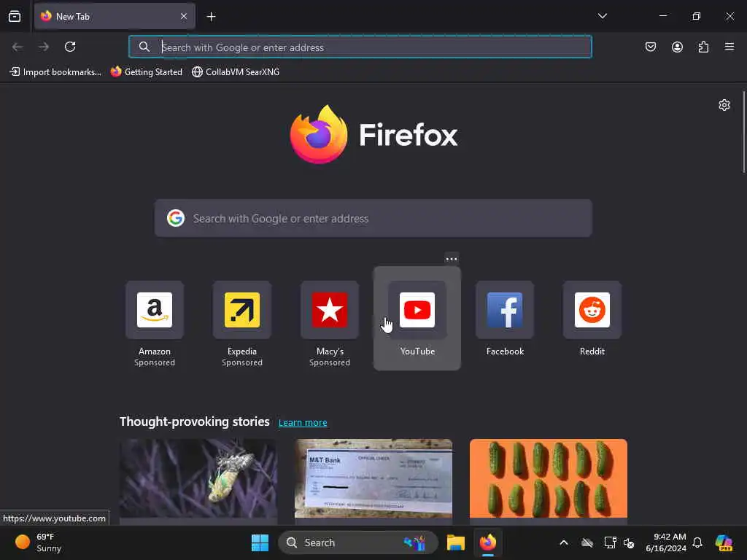Go forward one page
The image size is (747, 560).
(x=44, y=47)
